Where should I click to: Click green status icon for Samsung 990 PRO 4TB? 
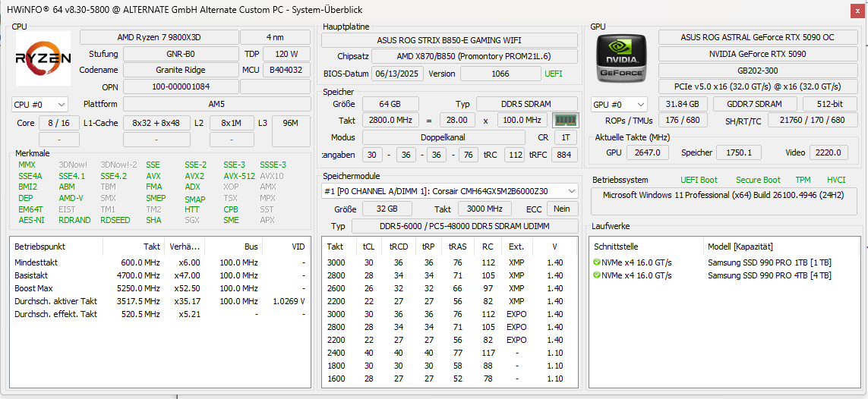[597, 275]
